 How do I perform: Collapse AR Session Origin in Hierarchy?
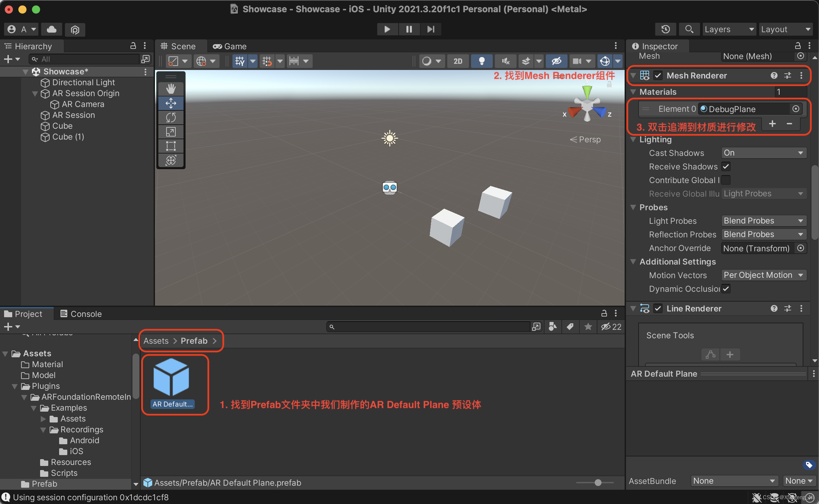tap(35, 93)
